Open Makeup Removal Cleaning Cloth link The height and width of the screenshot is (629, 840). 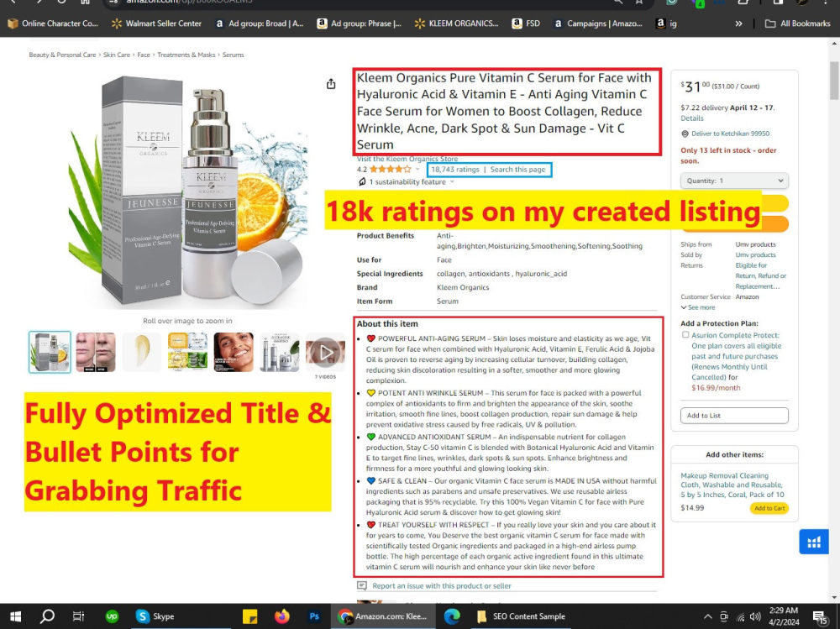(x=732, y=485)
